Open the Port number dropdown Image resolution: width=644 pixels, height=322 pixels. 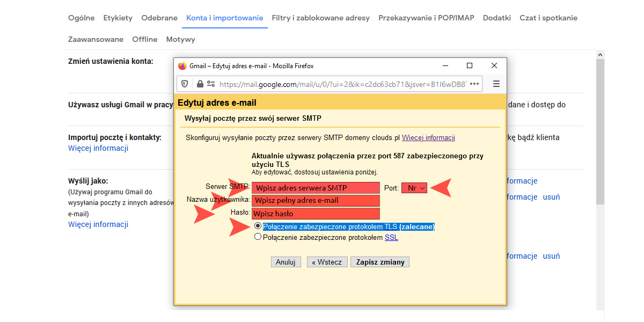[414, 188]
